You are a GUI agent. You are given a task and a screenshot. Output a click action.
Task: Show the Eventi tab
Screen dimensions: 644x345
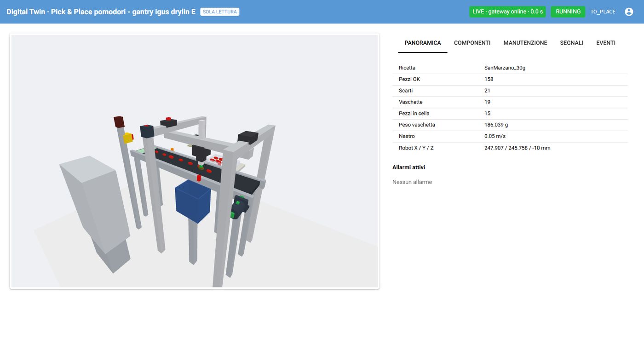coord(606,43)
